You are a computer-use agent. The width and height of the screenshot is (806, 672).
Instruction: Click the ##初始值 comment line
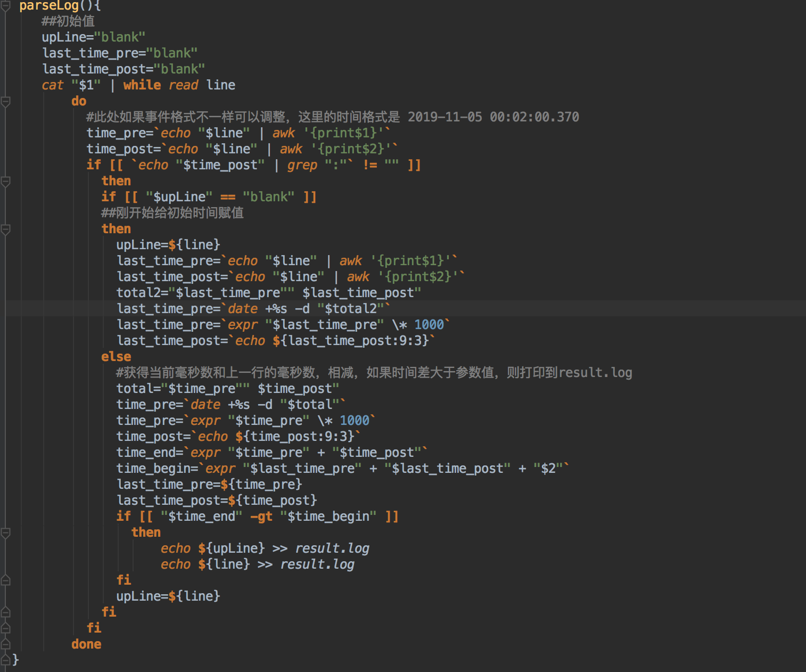point(68,21)
